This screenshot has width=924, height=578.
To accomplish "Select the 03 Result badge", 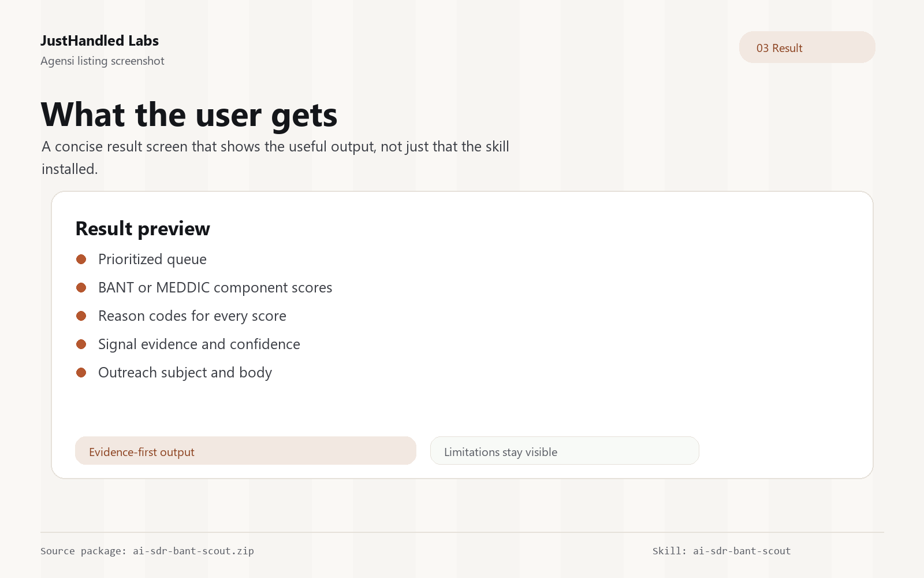I will pos(807,47).
